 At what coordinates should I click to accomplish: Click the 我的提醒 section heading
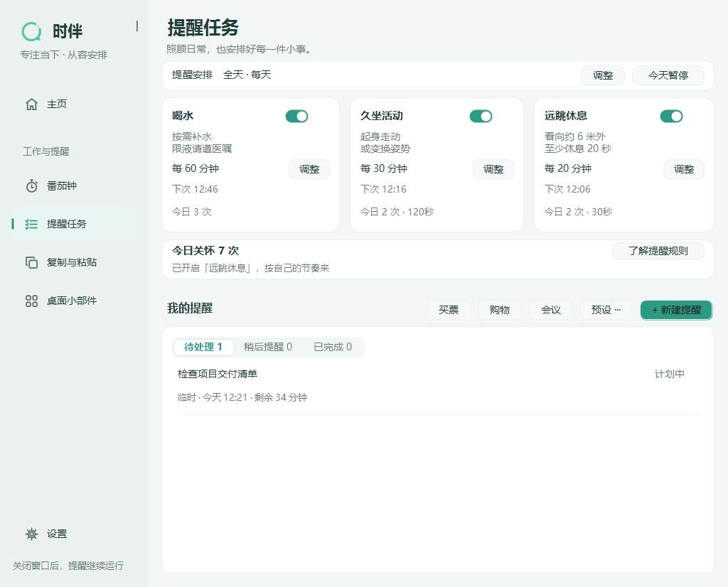coord(190,308)
